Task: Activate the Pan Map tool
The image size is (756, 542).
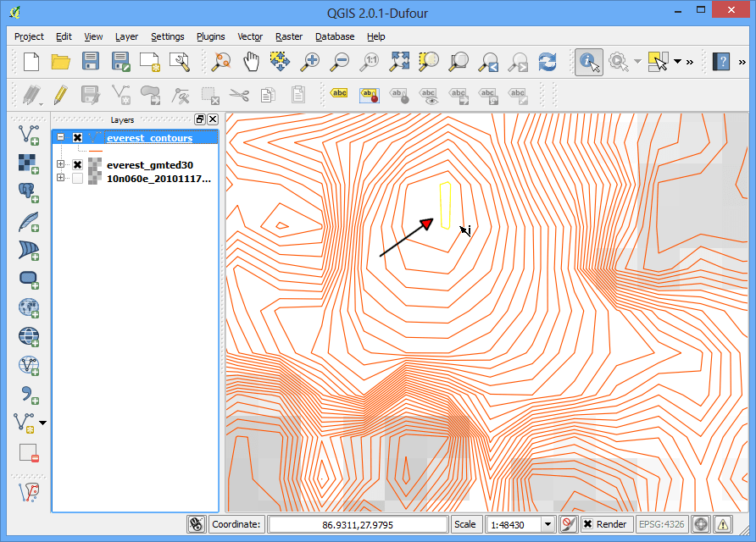Action: click(x=250, y=62)
